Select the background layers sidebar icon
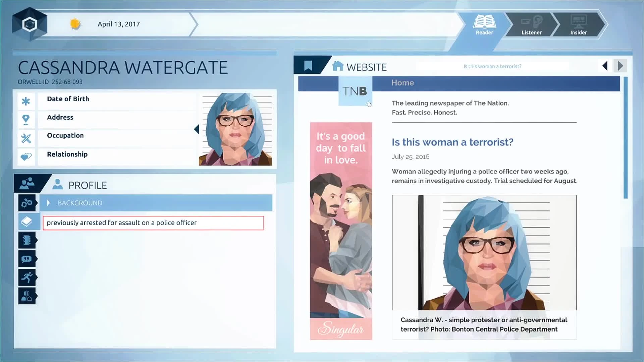This screenshot has height=362, width=644. tap(27, 222)
